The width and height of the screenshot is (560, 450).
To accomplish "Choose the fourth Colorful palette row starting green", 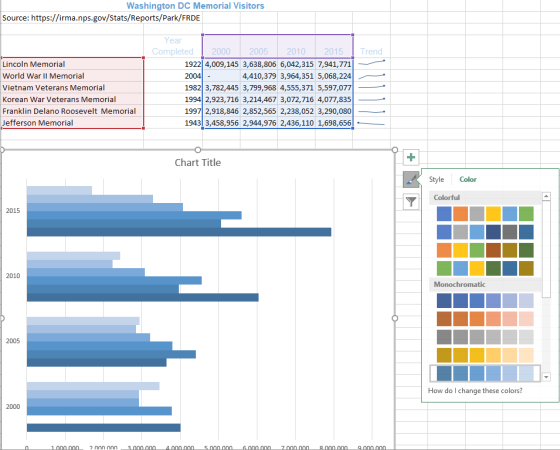I will click(485, 269).
